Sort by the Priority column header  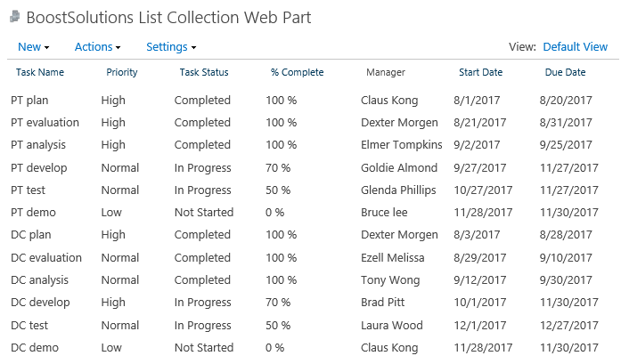122,72
